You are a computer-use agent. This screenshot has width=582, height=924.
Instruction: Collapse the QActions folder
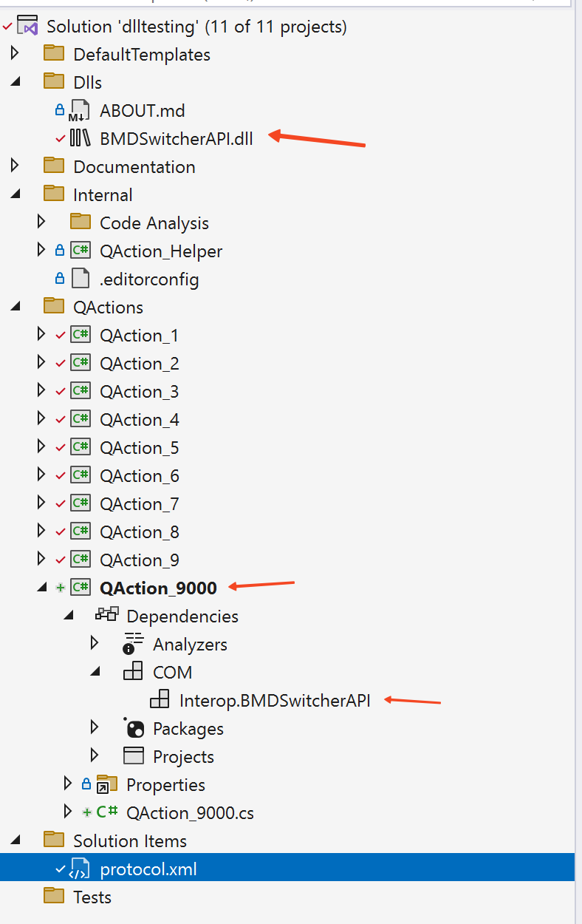coord(14,307)
